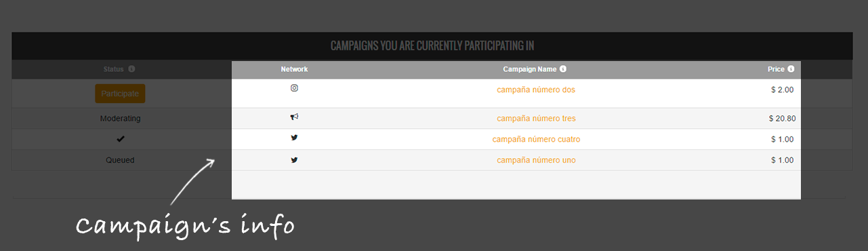
Task: Click the Instagram icon for campaña número dos
Action: pyautogui.click(x=294, y=88)
